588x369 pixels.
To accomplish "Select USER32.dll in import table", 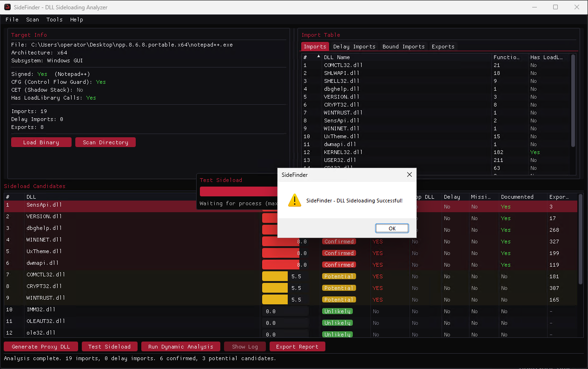I will (436, 160).
